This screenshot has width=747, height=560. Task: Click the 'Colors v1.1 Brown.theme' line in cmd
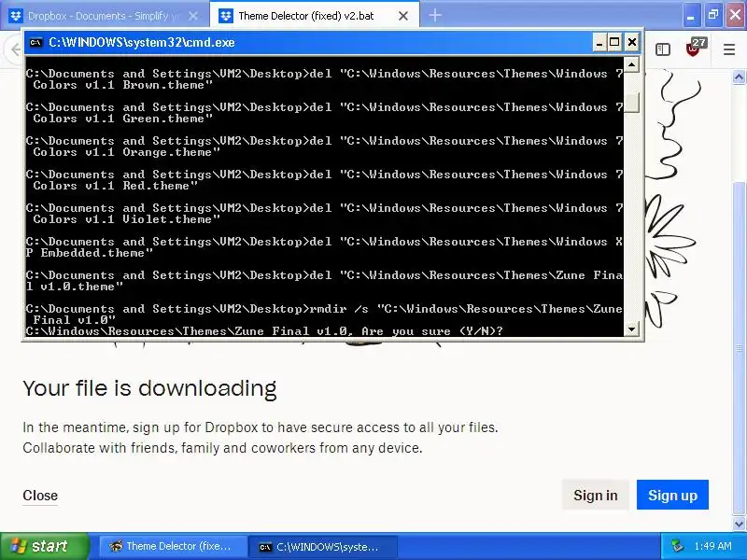pyautogui.click(x=123, y=85)
